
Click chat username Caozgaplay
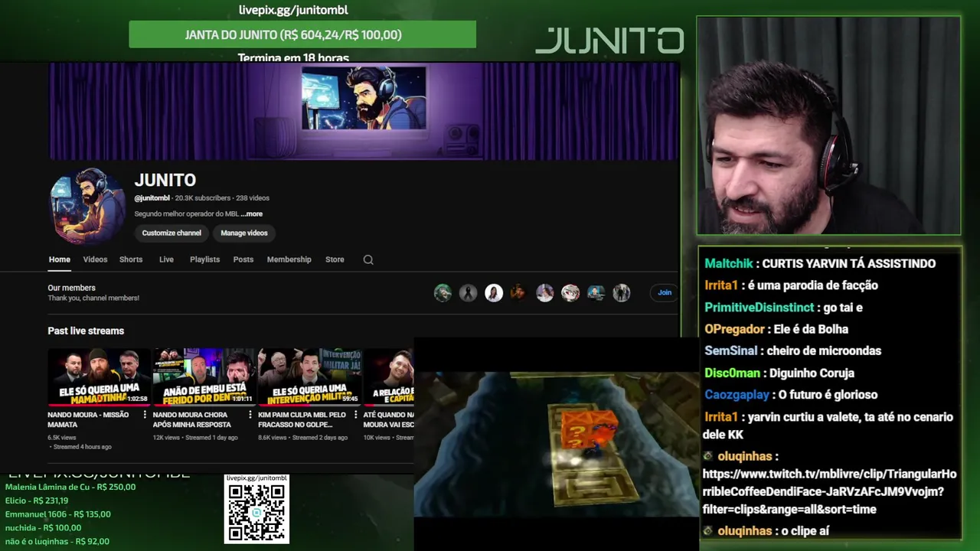click(x=737, y=395)
